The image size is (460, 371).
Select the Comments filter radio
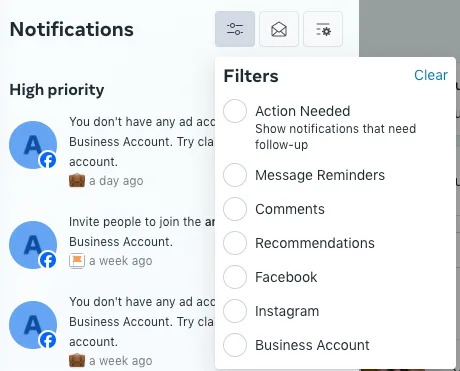point(235,209)
